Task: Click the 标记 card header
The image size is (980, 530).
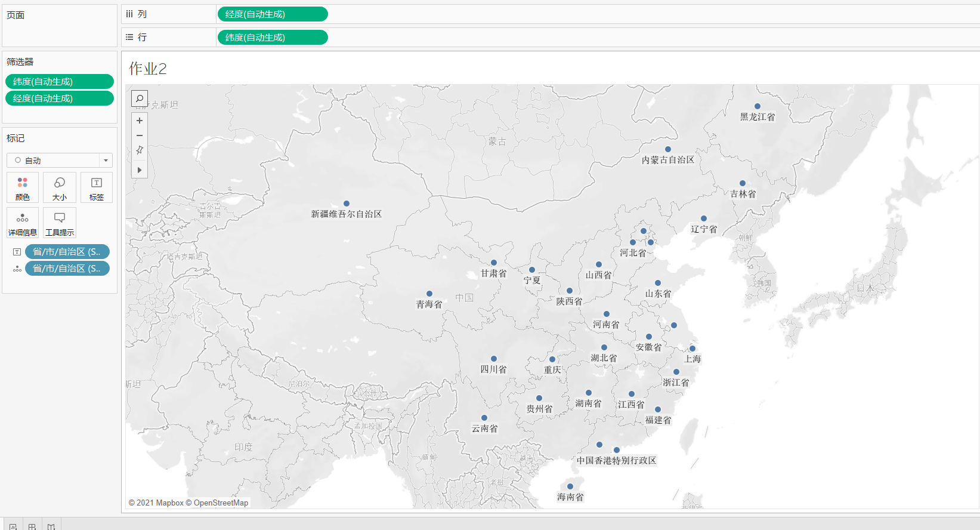Action: 16,138
